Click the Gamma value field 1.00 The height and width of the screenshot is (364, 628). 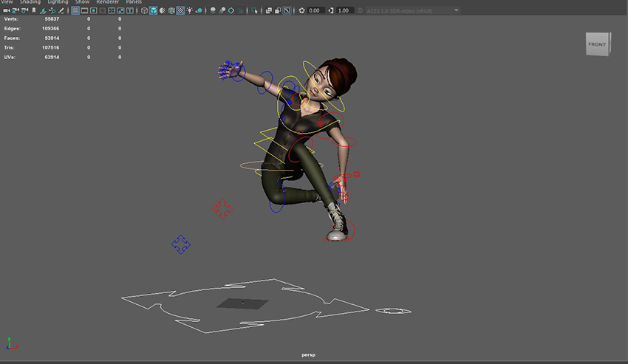tap(345, 11)
